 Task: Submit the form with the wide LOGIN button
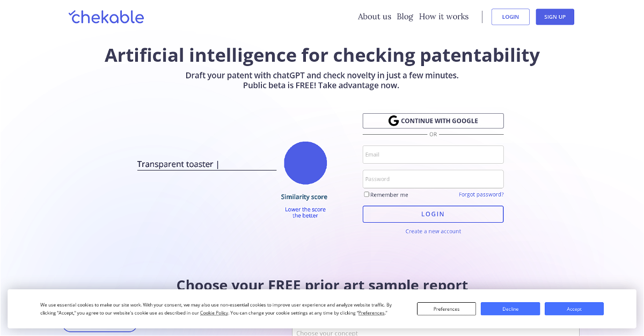433,214
